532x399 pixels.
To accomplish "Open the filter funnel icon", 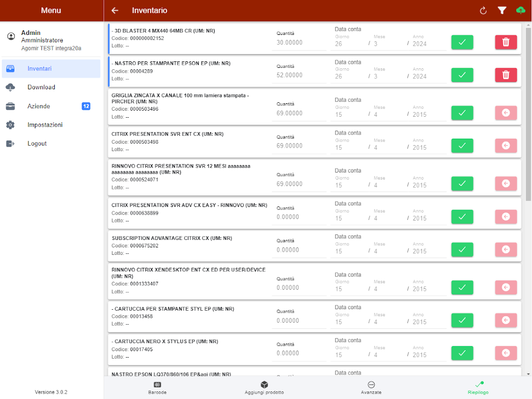I will [502, 10].
